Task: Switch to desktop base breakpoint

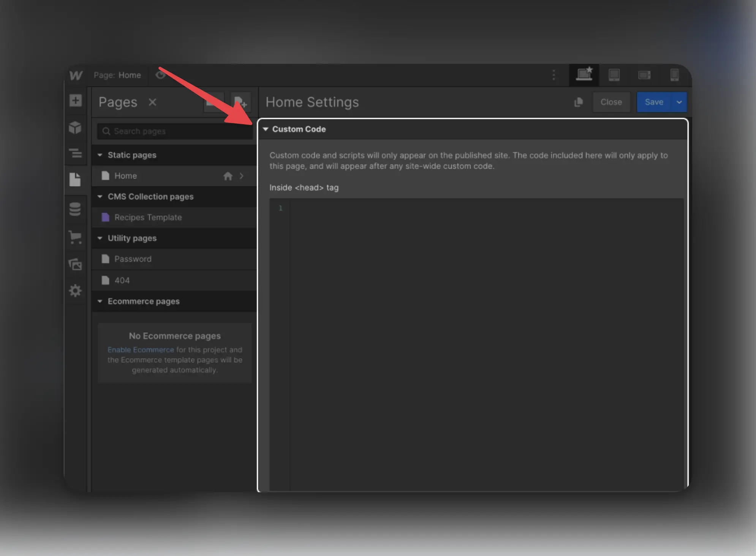Action: point(584,75)
